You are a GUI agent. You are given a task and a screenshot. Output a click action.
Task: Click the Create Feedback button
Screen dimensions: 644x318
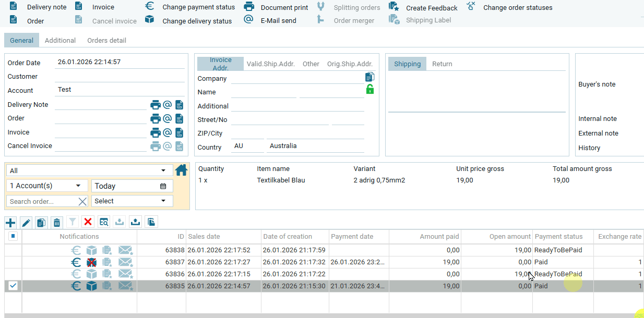431,8
